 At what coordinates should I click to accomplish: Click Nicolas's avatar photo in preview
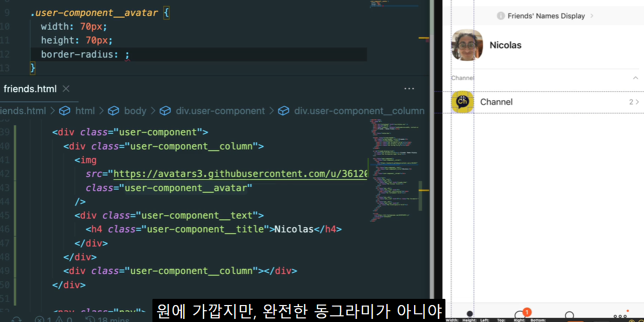click(467, 45)
